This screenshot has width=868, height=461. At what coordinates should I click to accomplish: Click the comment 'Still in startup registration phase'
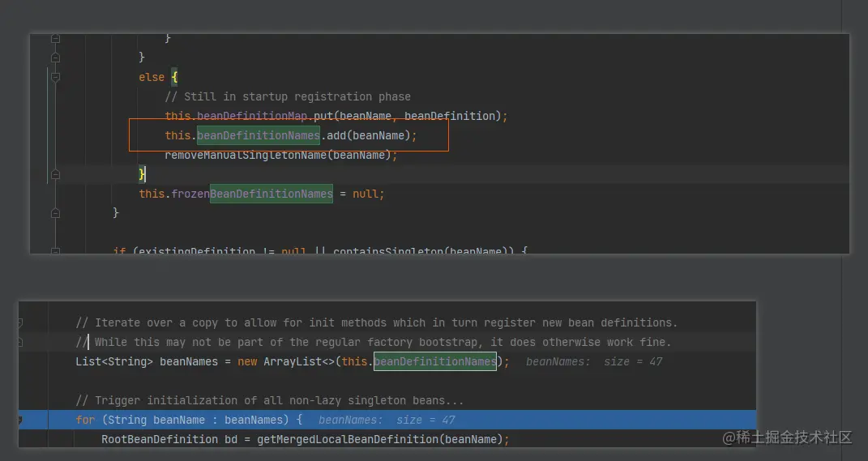(x=287, y=96)
